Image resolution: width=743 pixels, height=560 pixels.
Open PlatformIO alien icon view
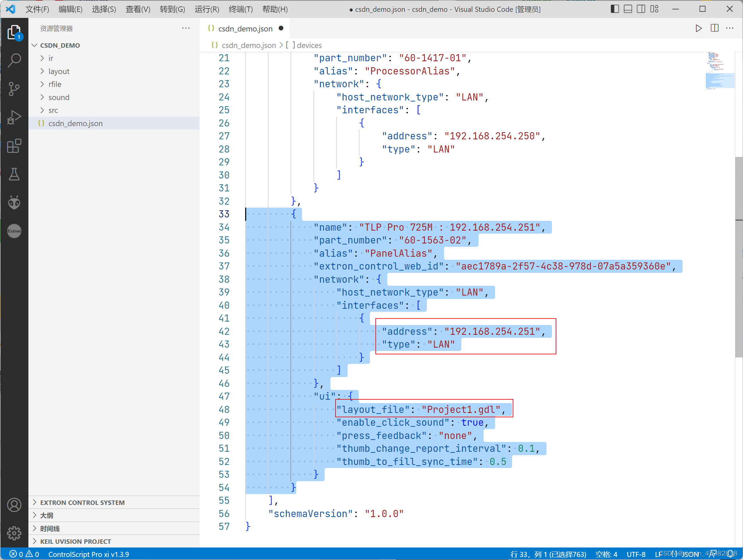coord(14,203)
